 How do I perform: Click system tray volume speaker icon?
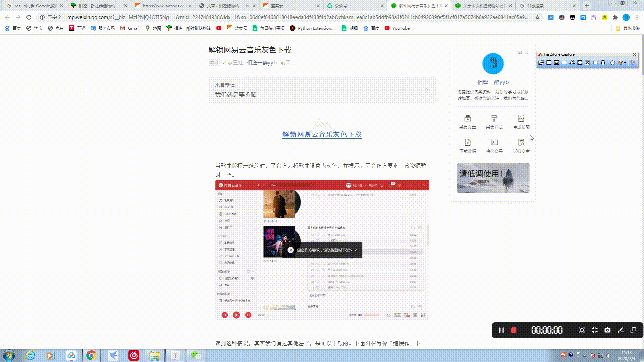pos(609,356)
